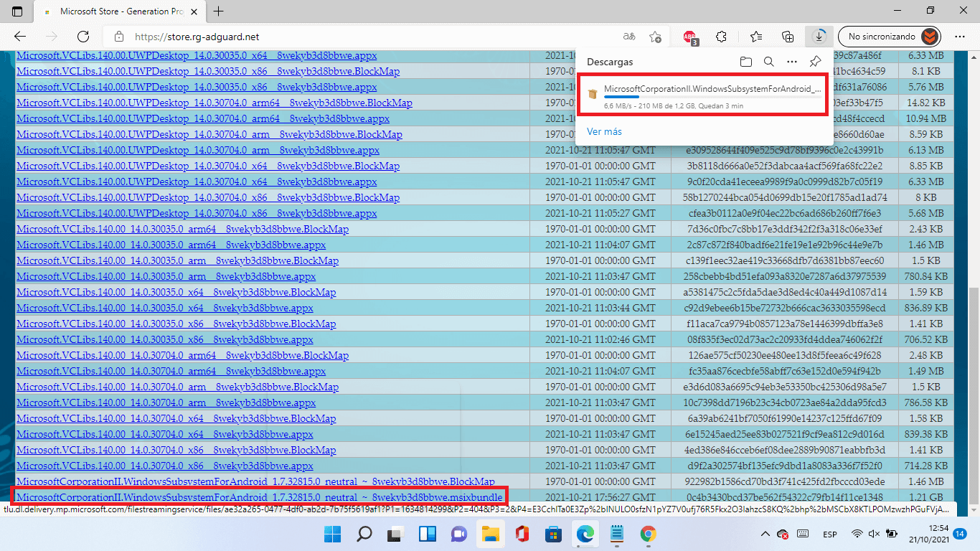Open the Widgets taskbar icon
980x551 pixels.
click(427, 534)
